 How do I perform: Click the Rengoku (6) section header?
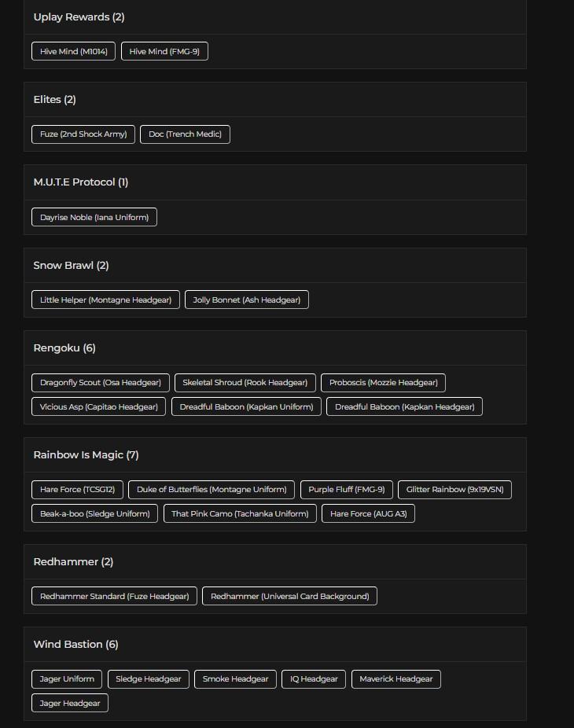[64, 347]
